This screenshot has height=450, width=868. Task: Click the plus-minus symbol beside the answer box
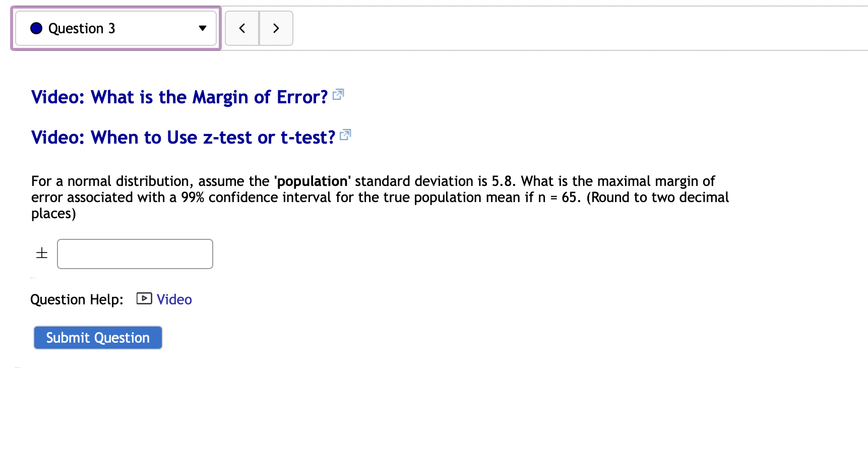(x=41, y=253)
